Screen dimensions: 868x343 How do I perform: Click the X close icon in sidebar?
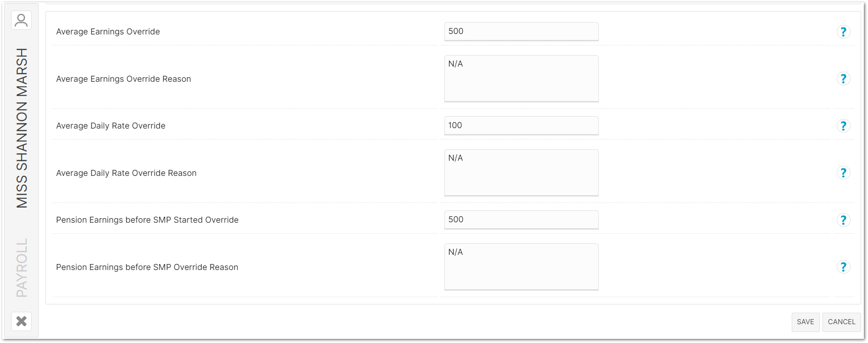point(21,321)
